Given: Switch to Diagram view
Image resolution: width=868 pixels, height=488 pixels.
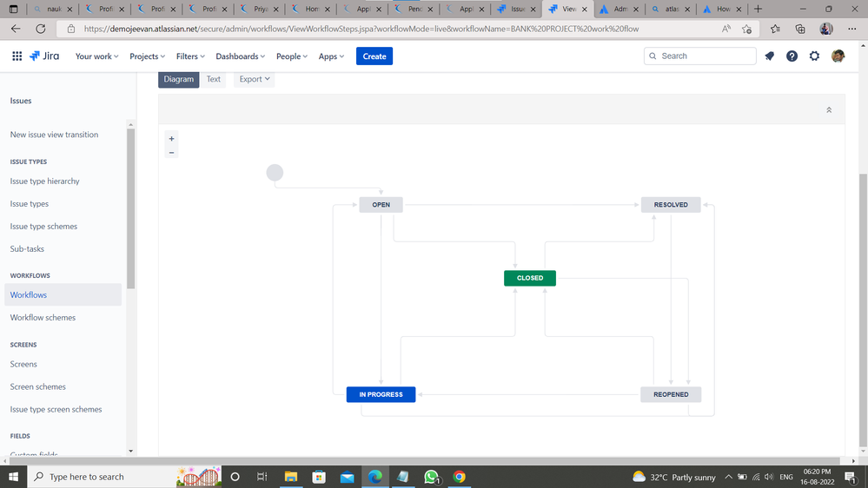Looking at the screenshot, I should point(179,79).
